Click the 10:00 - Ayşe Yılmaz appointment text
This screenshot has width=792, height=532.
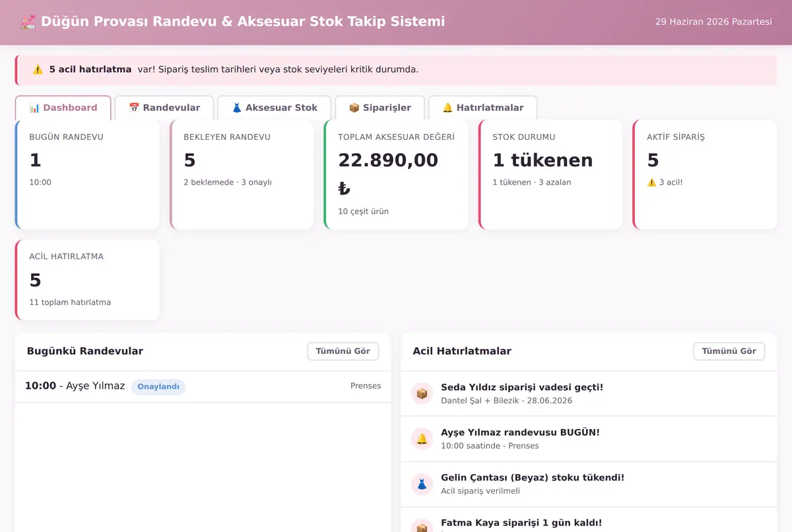click(x=75, y=385)
